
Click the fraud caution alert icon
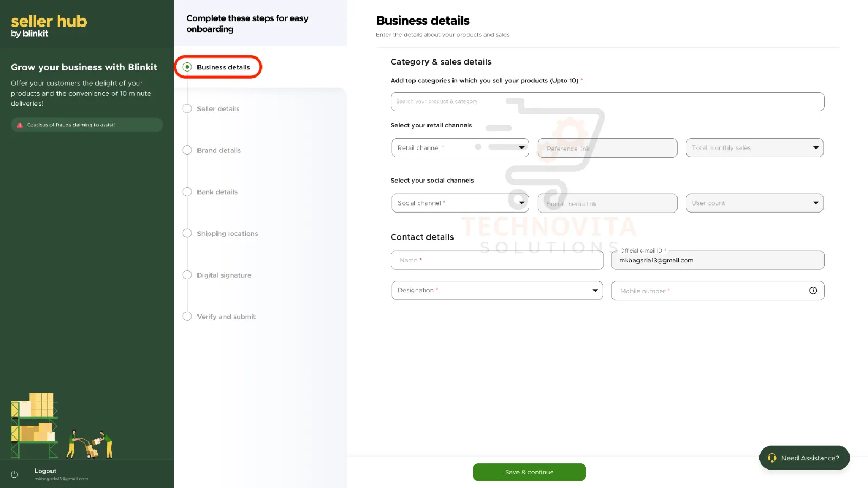click(x=20, y=125)
